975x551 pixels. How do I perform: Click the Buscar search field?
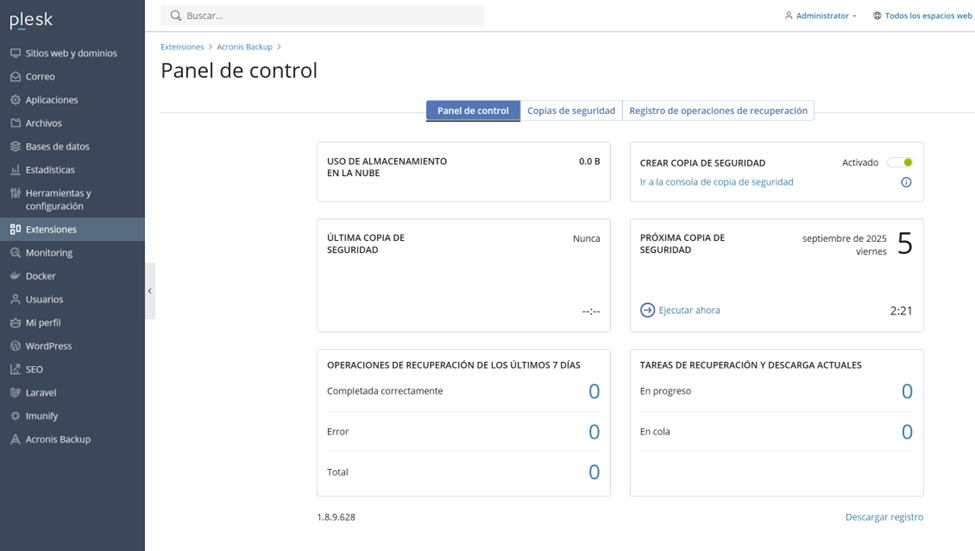322,16
